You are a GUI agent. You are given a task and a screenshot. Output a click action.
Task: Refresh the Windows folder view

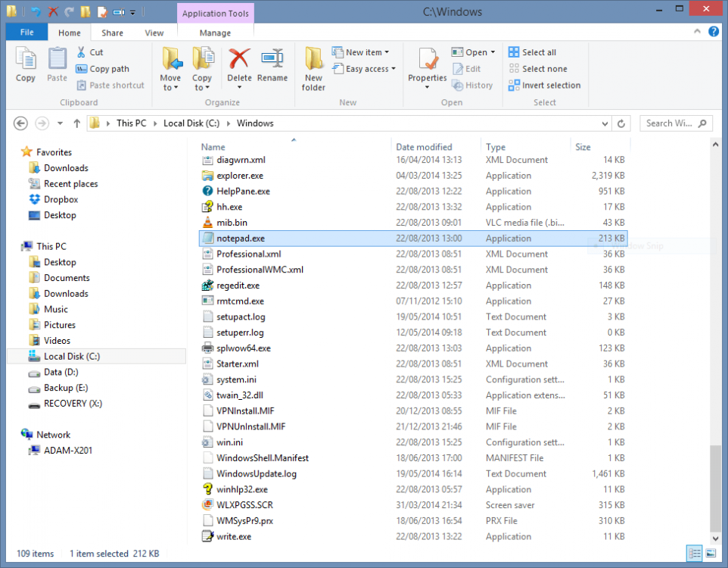[621, 123]
